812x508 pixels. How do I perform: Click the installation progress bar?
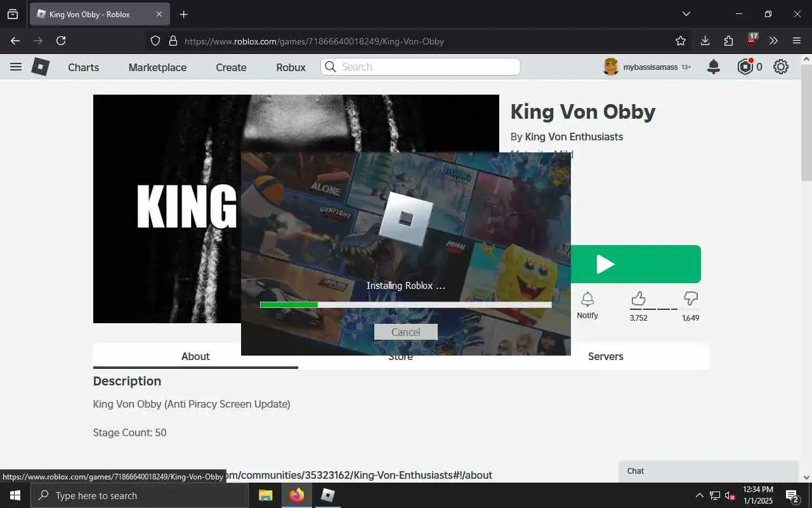pyautogui.click(x=406, y=305)
